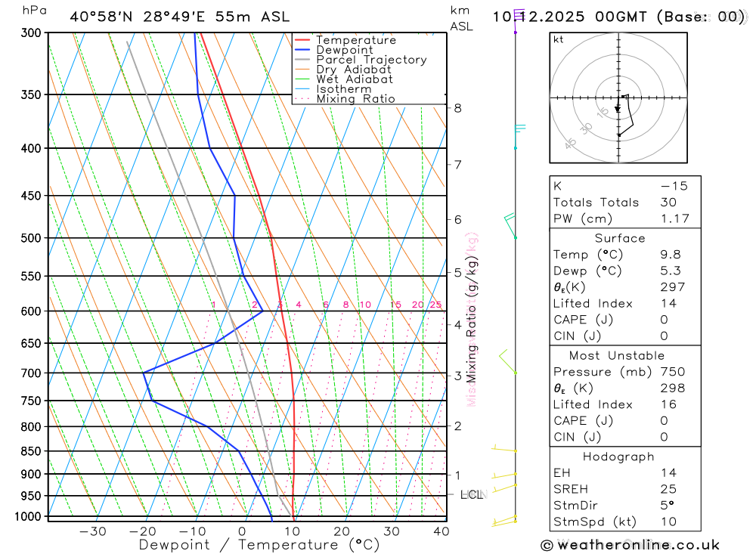Click the Surface θE value 297
The width and height of the screenshot is (756, 554).
673,287
